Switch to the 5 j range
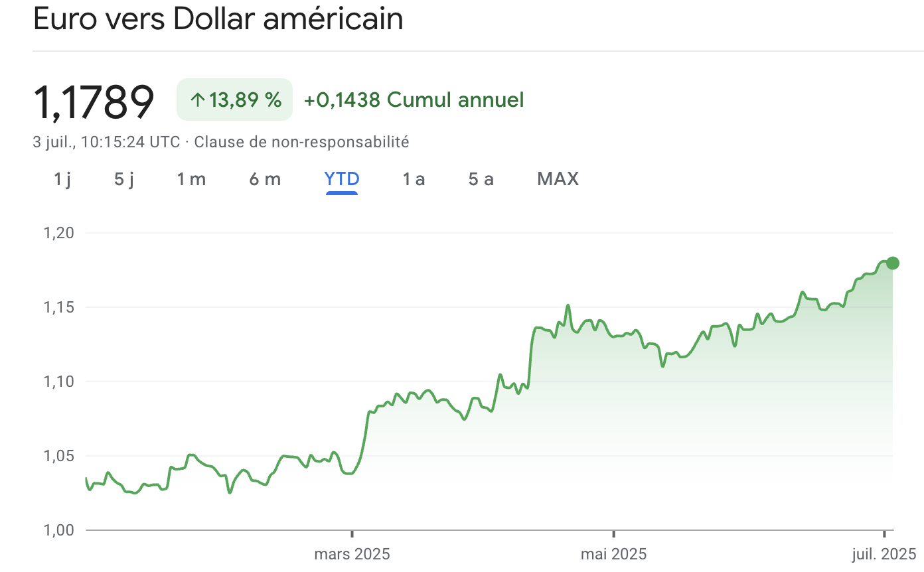924x572 pixels. (124, 179)
